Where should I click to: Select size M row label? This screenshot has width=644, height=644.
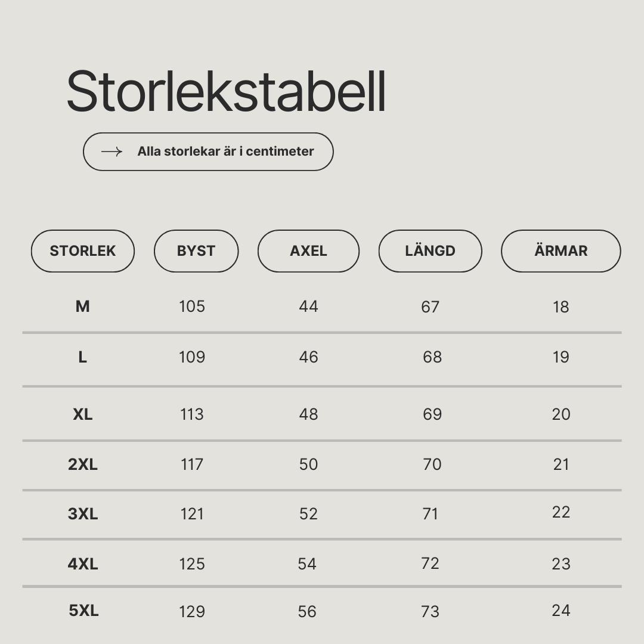click(82, 306)
